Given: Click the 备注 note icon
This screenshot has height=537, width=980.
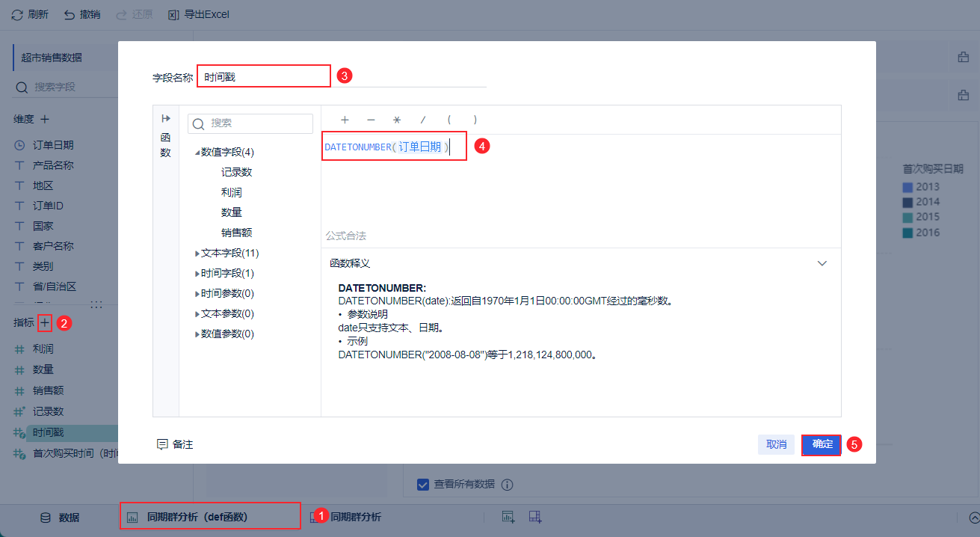Looking at the screenshot, I should click(x=162, y=444).
